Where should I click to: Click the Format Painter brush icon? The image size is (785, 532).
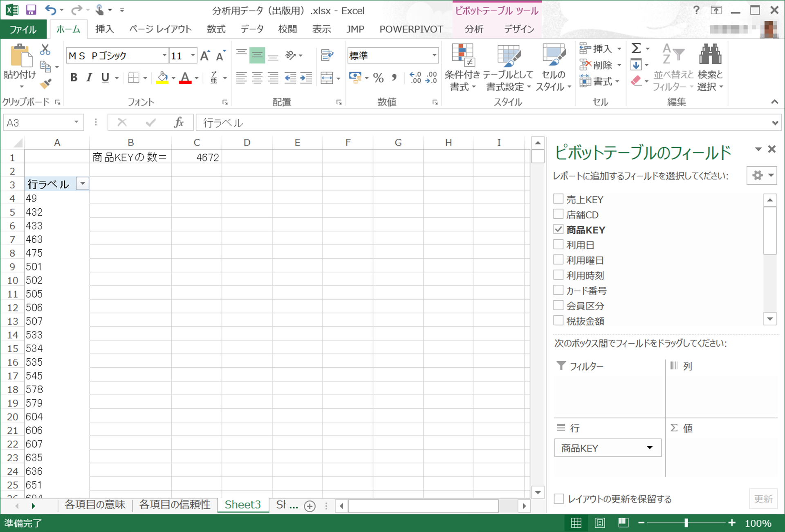[45, 84]
